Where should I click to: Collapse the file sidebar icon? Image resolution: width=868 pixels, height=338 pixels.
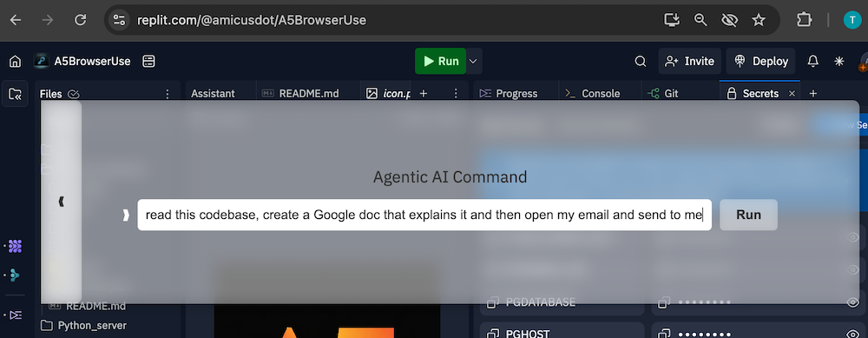(x=15, y=94)
